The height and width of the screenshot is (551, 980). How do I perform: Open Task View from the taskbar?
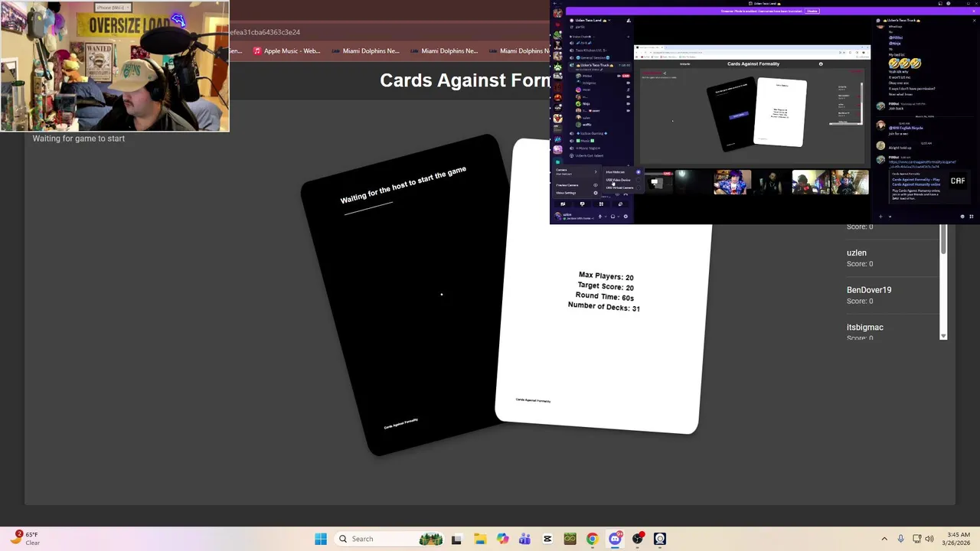click(456, 539)
